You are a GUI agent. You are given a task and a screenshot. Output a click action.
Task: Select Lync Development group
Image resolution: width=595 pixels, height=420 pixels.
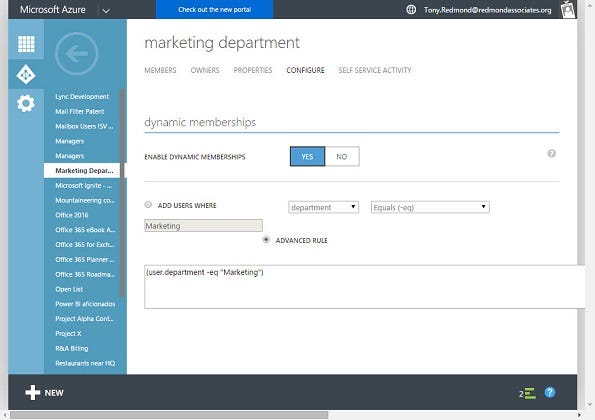pyautogui.click(x=82, y=97)
